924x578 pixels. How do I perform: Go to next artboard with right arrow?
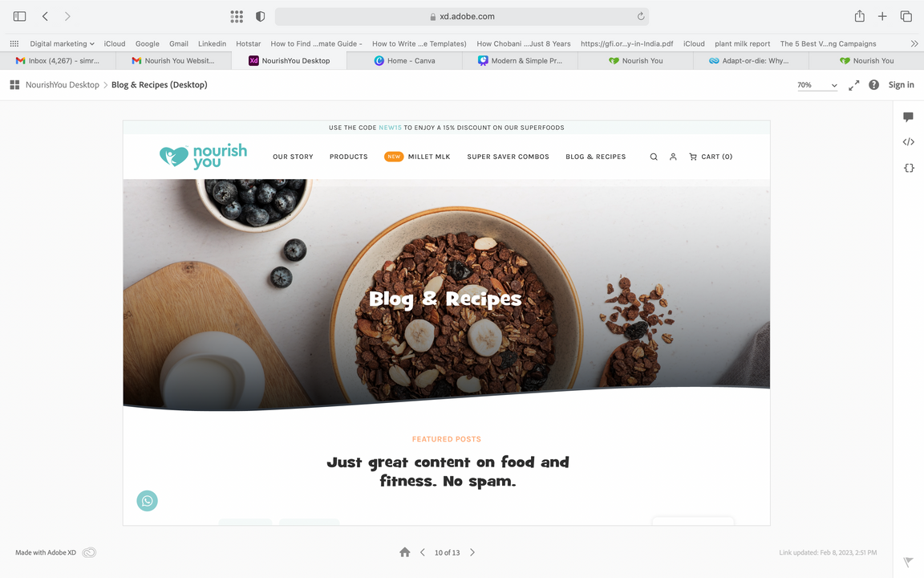(x=472, y=552)
